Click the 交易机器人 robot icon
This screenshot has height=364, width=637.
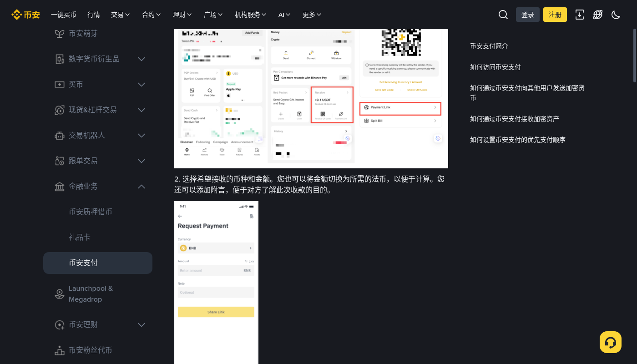coord(60,136)
